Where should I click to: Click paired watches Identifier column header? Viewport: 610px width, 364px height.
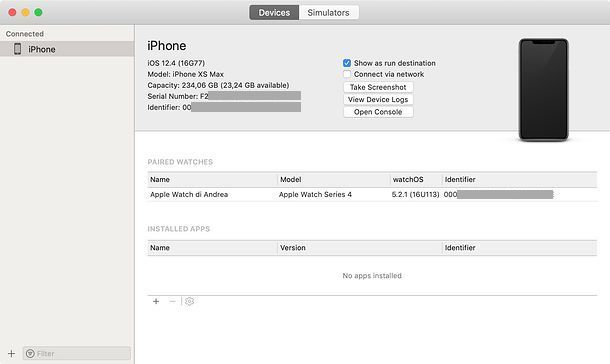click(519, 180)
